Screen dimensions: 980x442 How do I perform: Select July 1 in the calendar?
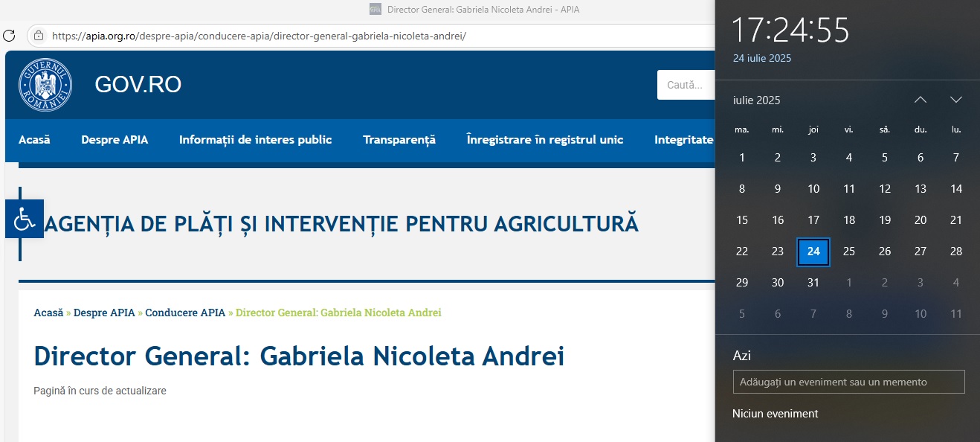(742, 157)
